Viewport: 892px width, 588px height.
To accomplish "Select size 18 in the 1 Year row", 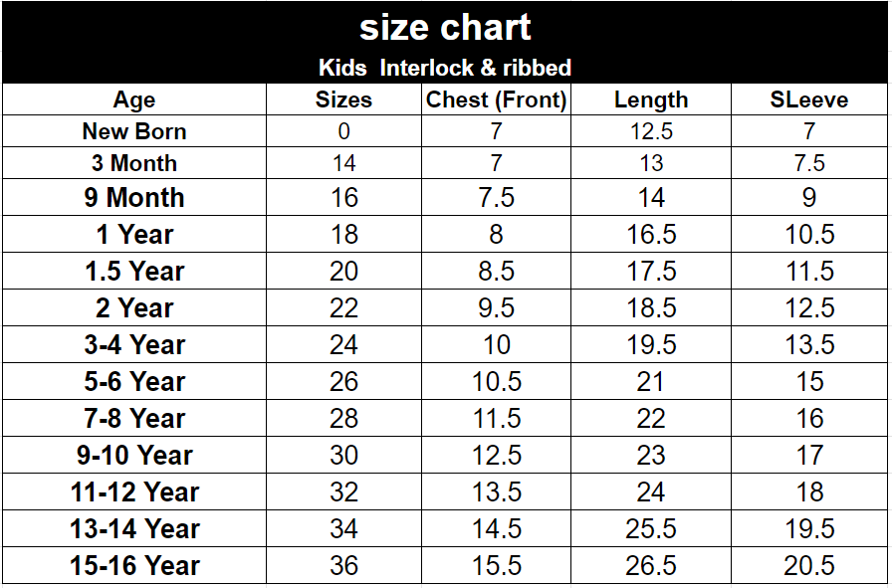I will click(343, 235).
